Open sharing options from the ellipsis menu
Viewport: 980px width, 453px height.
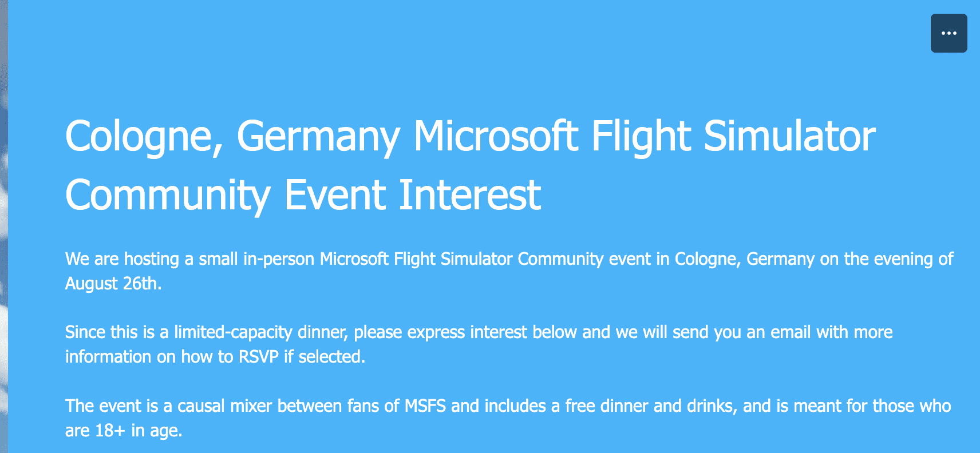click(x=949, y=33)
